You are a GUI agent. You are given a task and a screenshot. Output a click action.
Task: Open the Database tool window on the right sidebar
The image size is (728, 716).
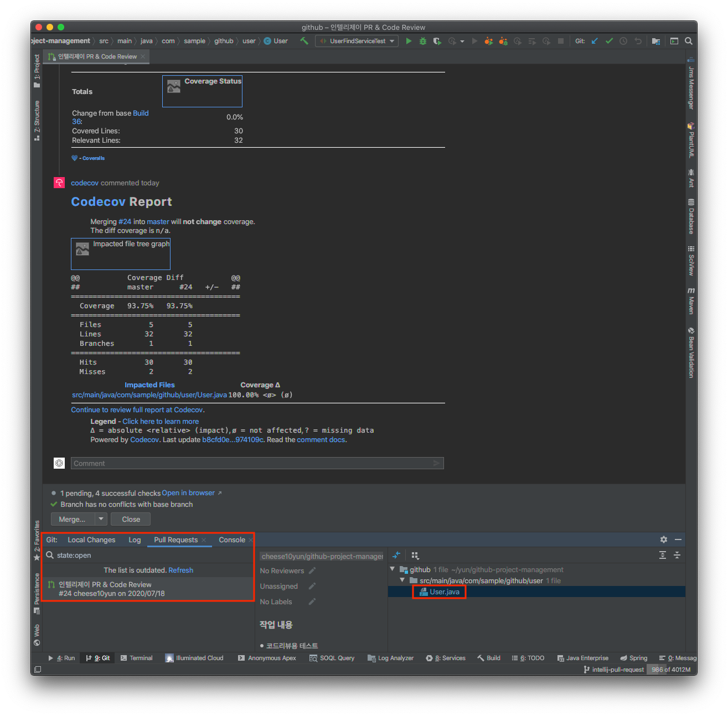pos(691,216)
